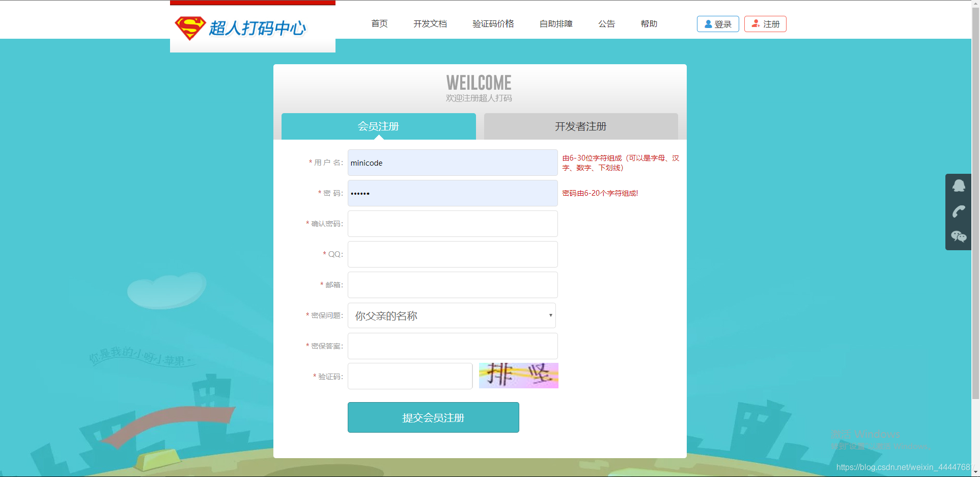Open 公告 navigation item
This screenshot has height=477, width=980.
pos(606,23)
